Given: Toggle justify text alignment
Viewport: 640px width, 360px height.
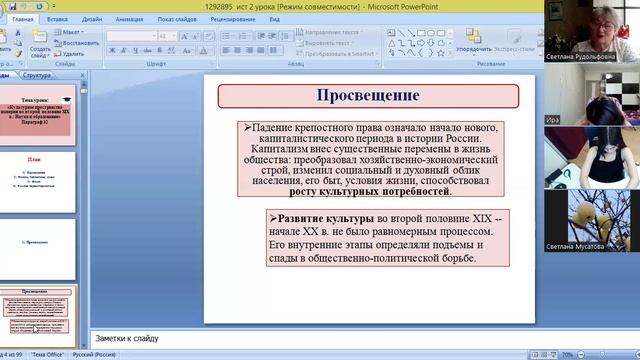Looking at the screenshot, I should (x=261, y=51).
